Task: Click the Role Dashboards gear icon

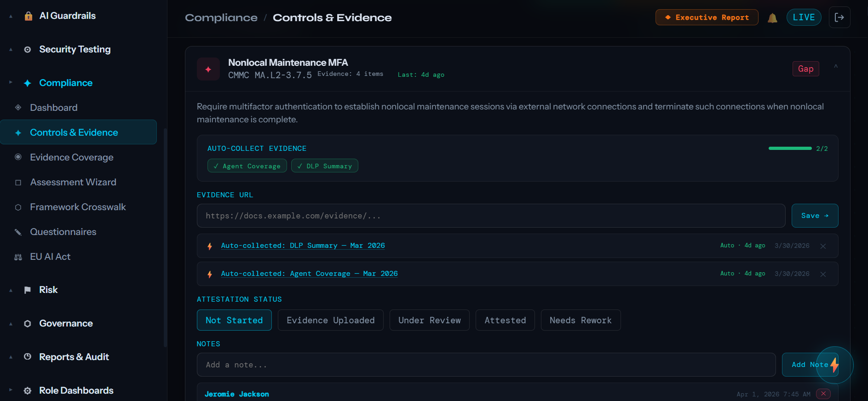Action: tap(28, 391)
